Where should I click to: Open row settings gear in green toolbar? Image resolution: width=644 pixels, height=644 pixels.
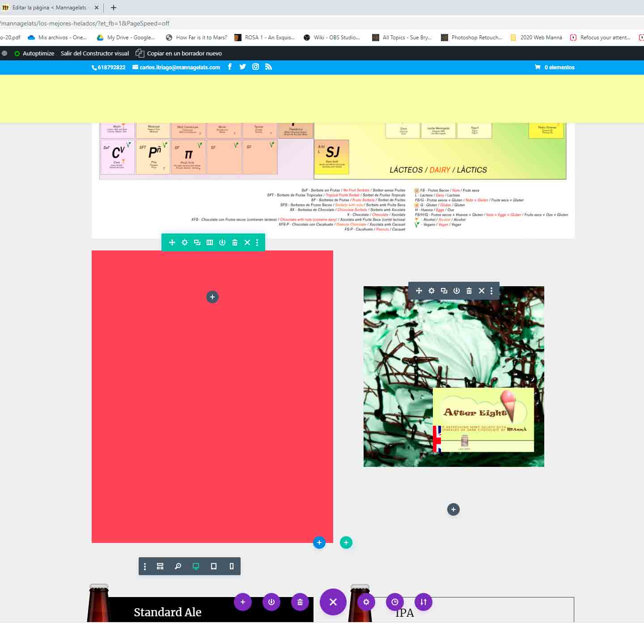185,242
